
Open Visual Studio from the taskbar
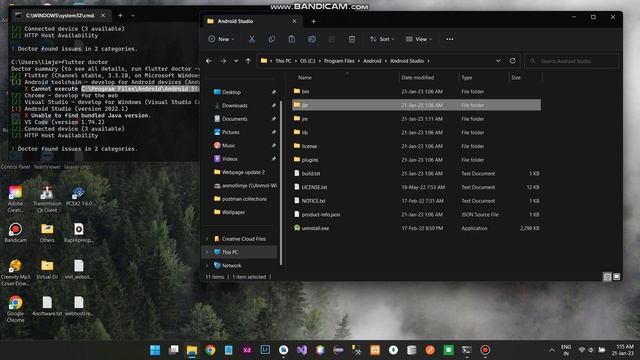[302, 350]
